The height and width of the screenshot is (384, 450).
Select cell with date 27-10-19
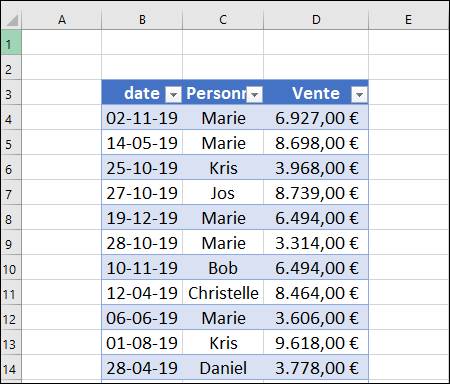click(x=142, y=192)
